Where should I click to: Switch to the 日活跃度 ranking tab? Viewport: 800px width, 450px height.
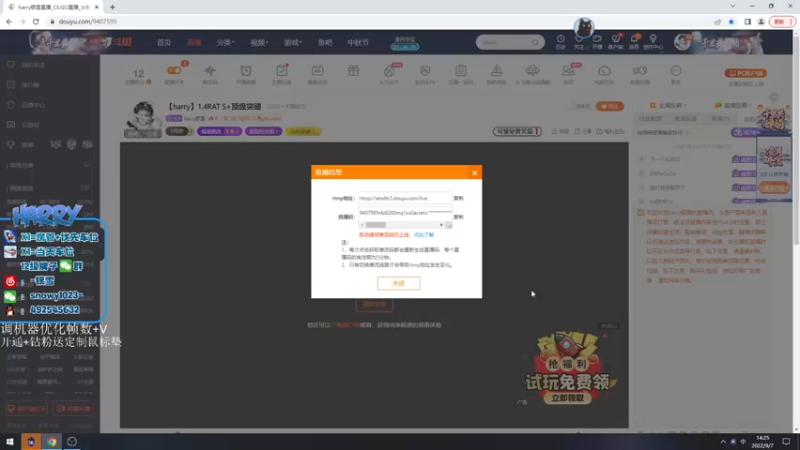click(650, 118)
